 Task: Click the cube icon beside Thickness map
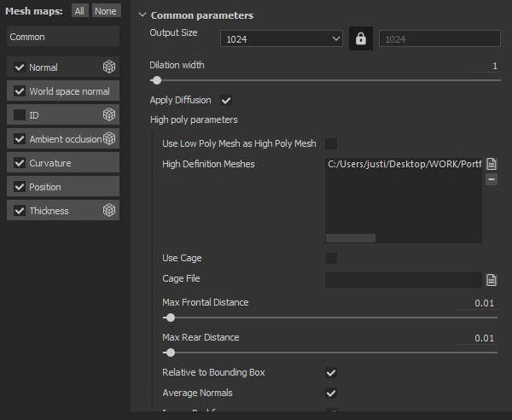point(109,211)
